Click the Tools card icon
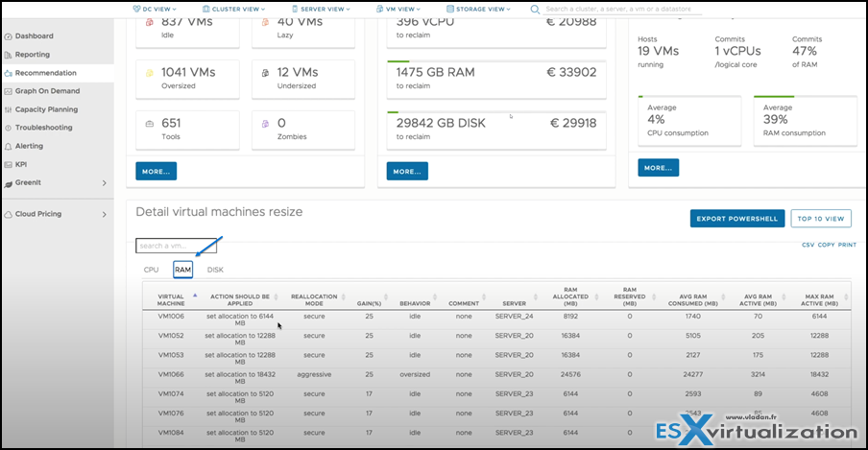868x450 pixels. (x=150, y=124)
